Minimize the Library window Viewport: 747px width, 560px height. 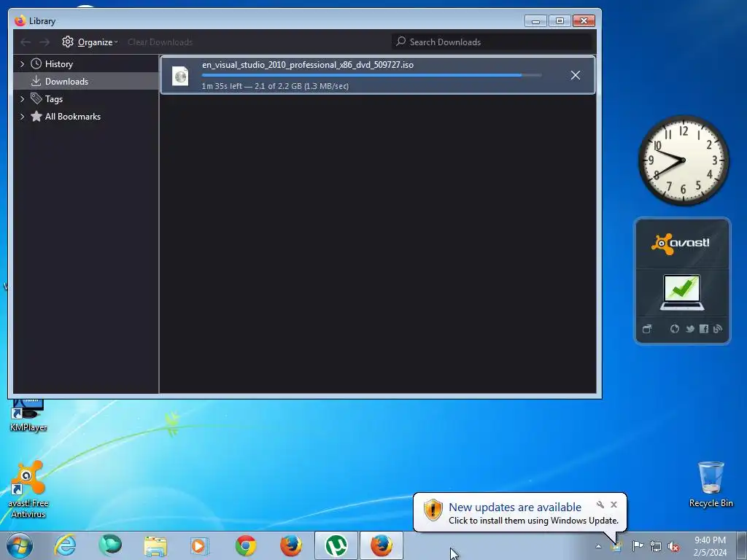point(535,21)
